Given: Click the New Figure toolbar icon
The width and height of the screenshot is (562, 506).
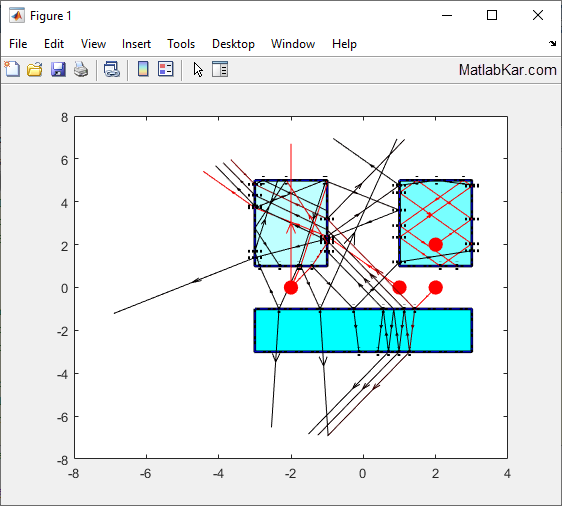Looking at the screenshot, I should (13, 69).
